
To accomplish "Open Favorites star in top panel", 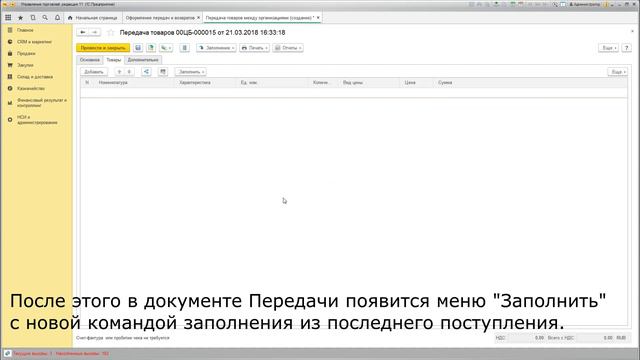I will (20, 18).
